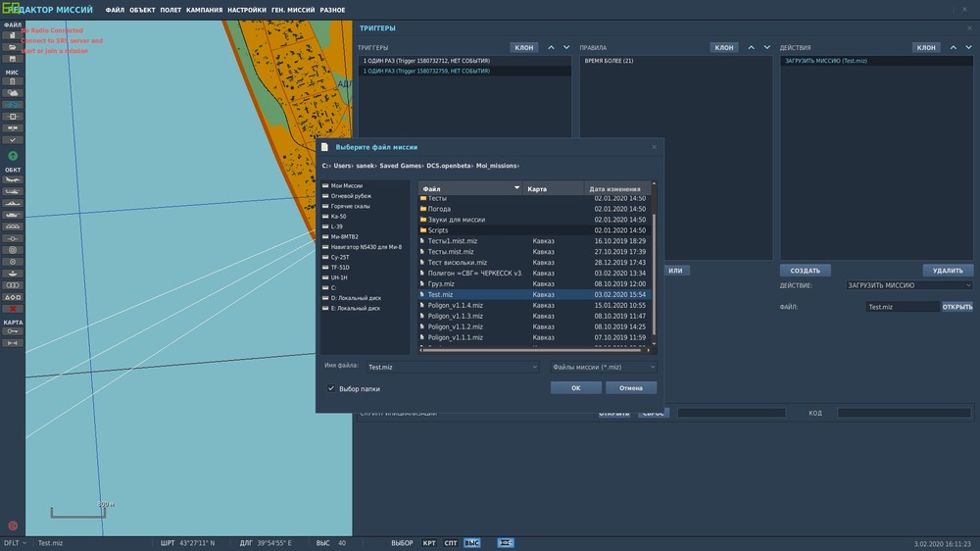Select Poligon_v1.1.4.miz in the file list
The width and height of the screenshot is (980, 551).
[456, 305]
